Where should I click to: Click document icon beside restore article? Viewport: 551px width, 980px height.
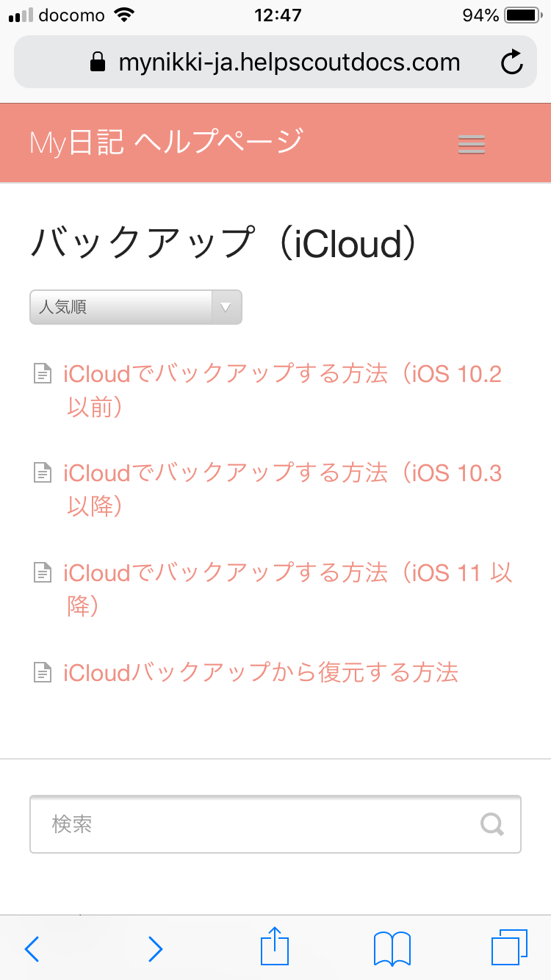click(x=43, y=672)
